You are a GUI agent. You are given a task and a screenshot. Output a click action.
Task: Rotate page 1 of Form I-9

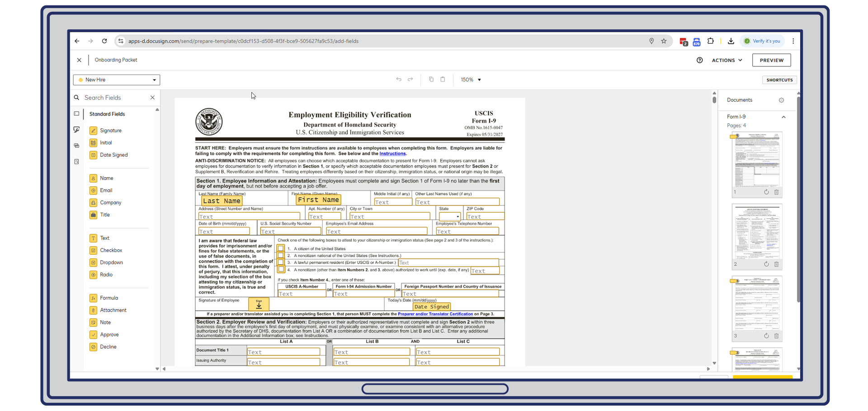pyautogui.click(x=766, y=192)
